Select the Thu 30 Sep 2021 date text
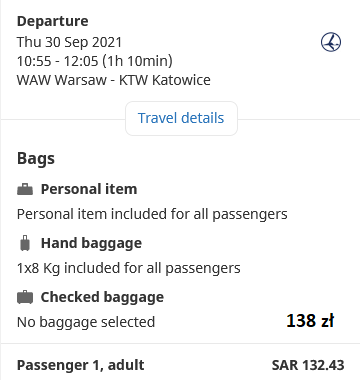 tap(69, 42)
